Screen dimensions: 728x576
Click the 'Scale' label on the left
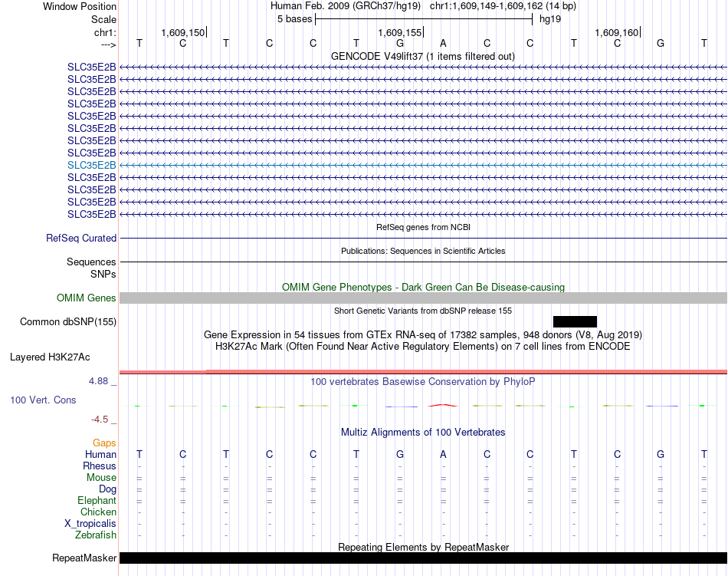pos(103,19)
